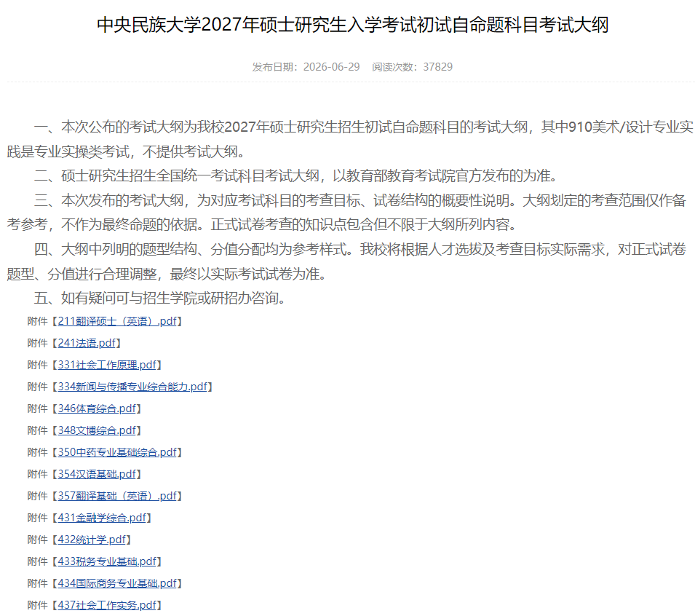Click the paragraph starting with 四、大纲中列明的题型结构
695x616 pixels.
pos(347,261)
